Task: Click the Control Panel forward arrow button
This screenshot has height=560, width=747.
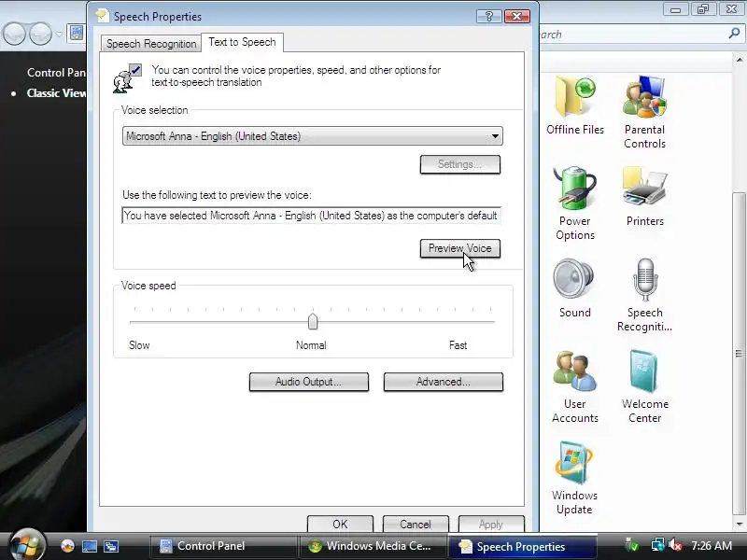Action: (x=41, y=34)
